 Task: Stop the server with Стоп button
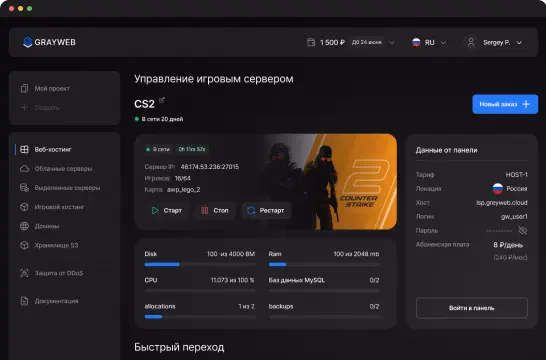point(215,210)
